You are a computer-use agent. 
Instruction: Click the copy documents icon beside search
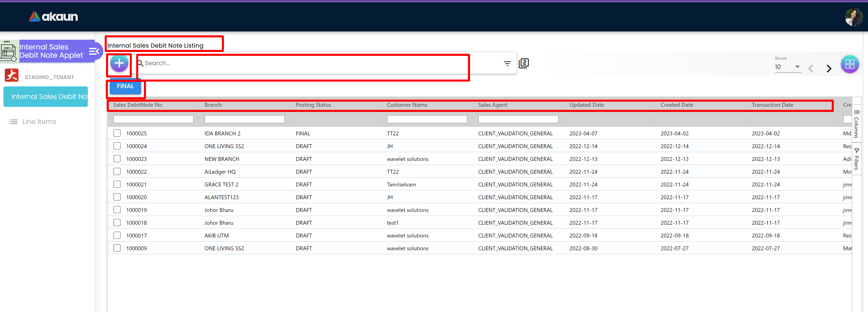pyautogui.click(x=524, y=63)
